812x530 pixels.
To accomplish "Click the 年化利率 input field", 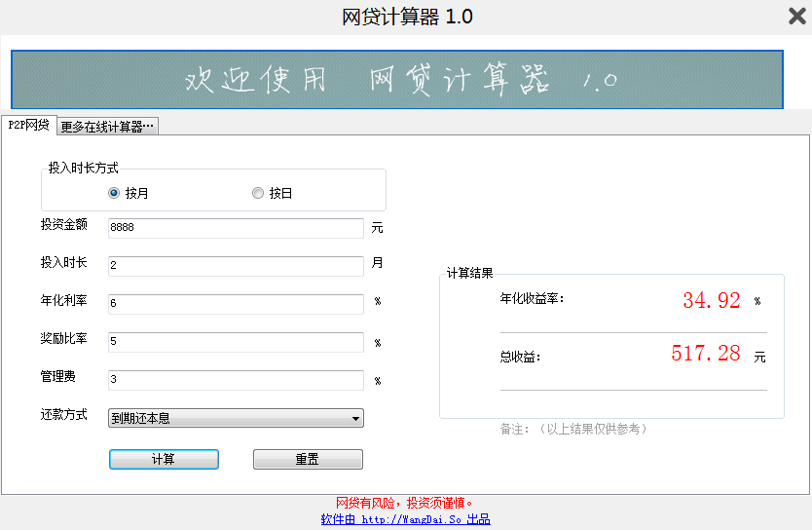I will point(236,303).
